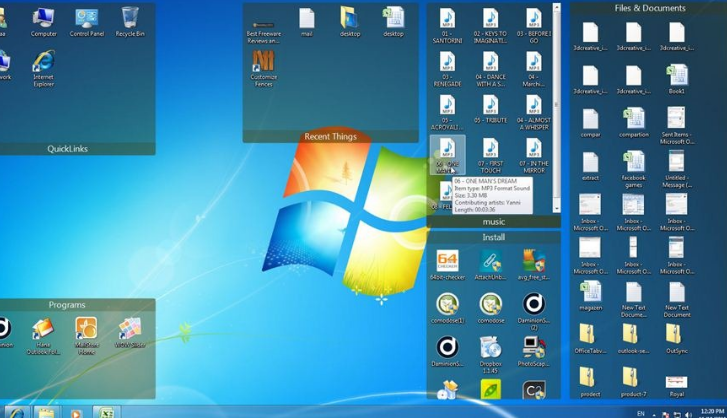
Task: Open the Book1 spreadsheet file
Action: (677, 79)
